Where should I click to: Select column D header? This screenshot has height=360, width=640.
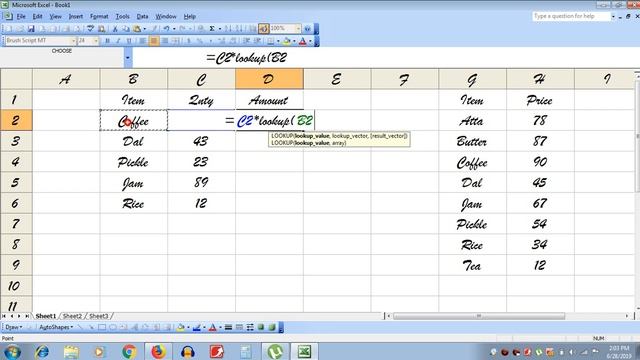point(269,79)
